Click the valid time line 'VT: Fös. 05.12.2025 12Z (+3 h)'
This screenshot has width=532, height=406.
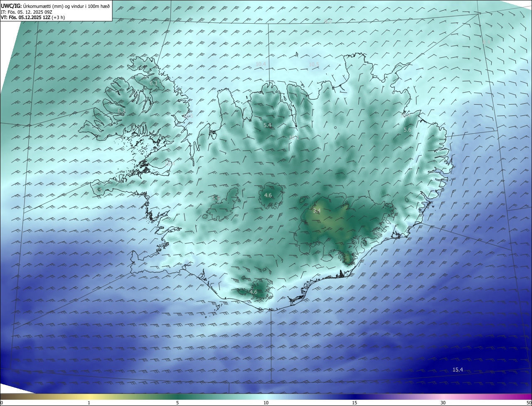click(33, 17)
